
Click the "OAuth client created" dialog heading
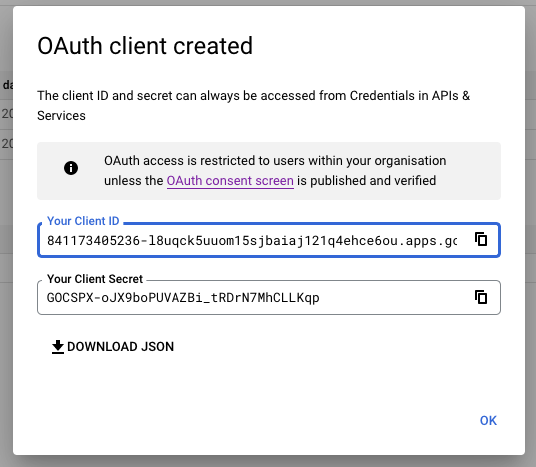click(x=145, y=46)
